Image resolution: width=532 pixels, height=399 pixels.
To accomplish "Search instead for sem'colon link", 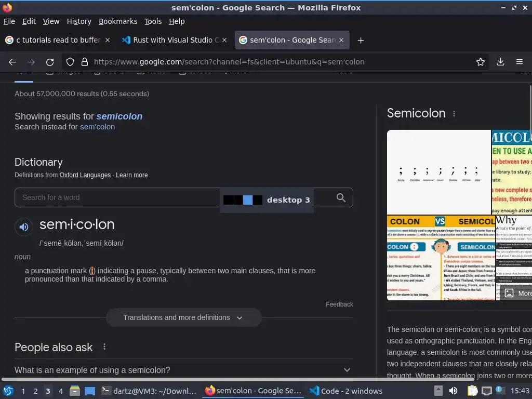I will click(x=97, y=127).
